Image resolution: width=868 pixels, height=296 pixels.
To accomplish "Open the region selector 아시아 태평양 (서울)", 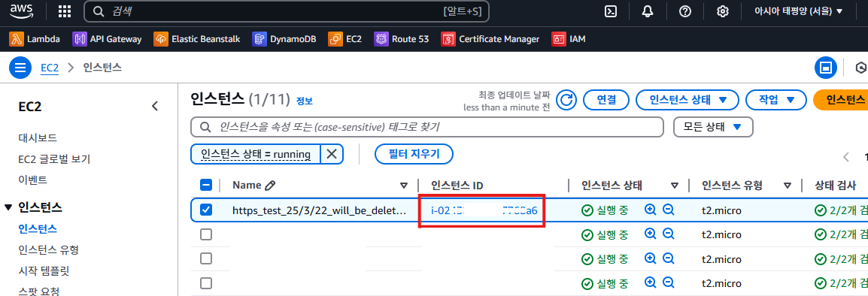I will click(x=799, y=11).
